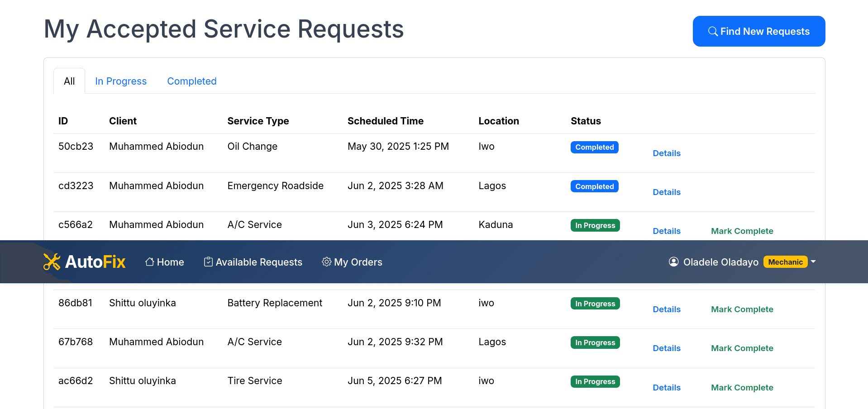Screen dimensions: 868x409
Task: Click the ID cell 50cb23
Action: [x=76, y=147]
